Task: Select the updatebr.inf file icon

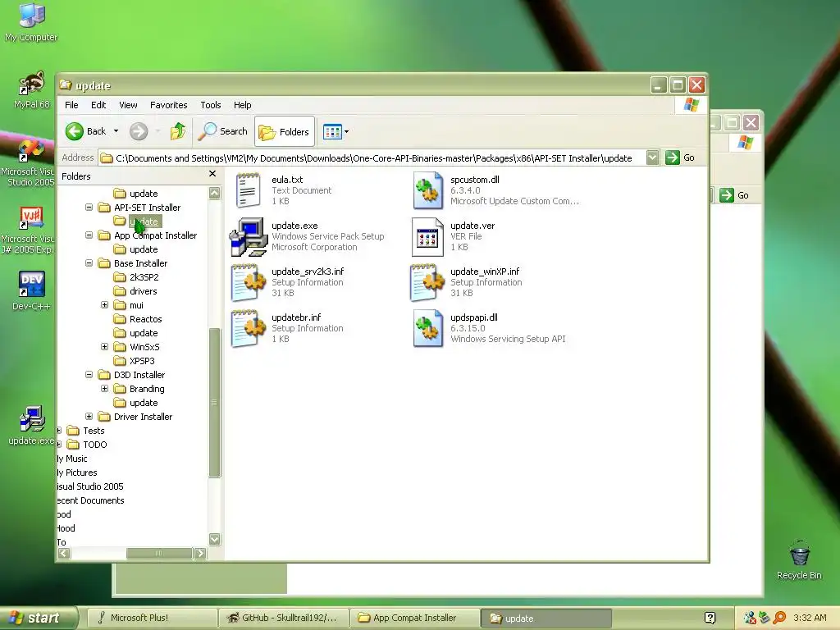Action: tap(248, 328)
